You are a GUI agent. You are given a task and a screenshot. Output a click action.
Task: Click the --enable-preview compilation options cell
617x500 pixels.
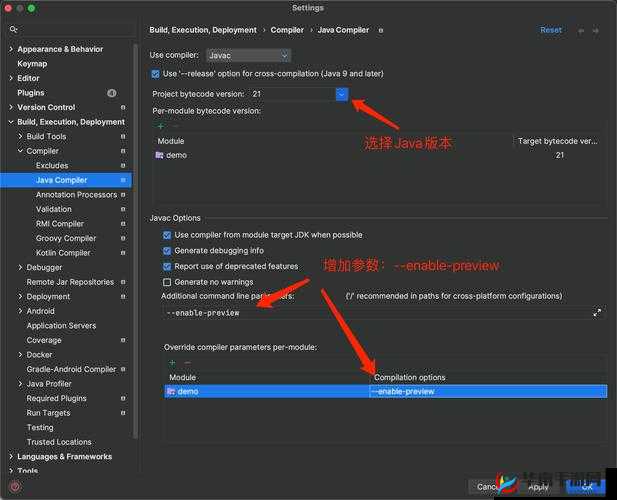[488, 391]
